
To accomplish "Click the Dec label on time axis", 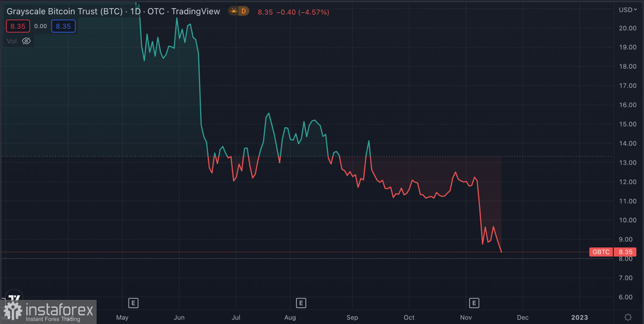I will click(523, 318).
